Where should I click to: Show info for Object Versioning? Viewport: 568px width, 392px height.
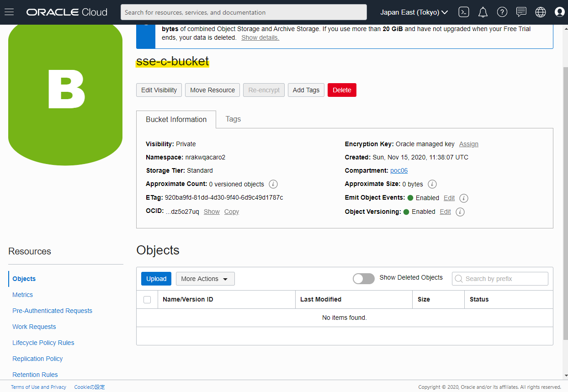click(460, 212)
